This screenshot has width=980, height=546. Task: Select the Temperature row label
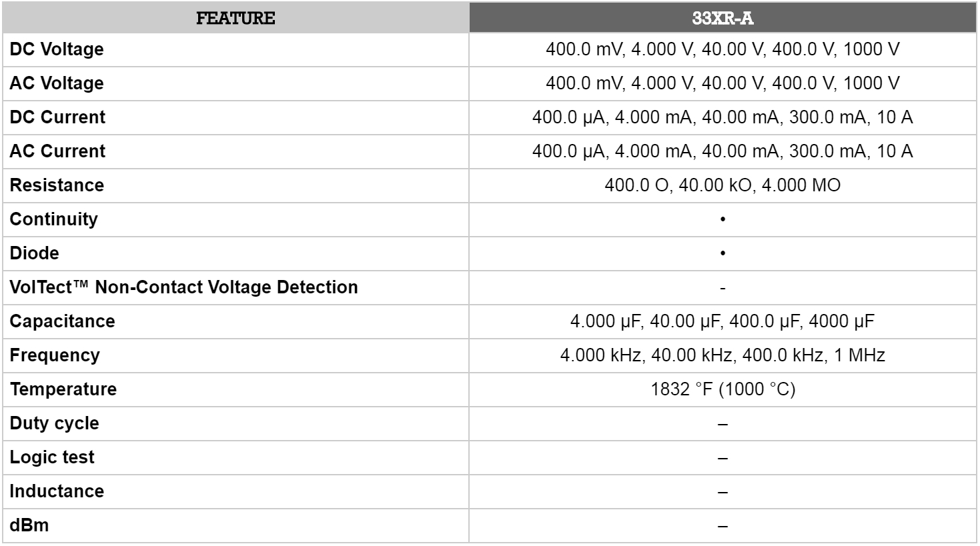pyautogui.click(x=63, y=389)
